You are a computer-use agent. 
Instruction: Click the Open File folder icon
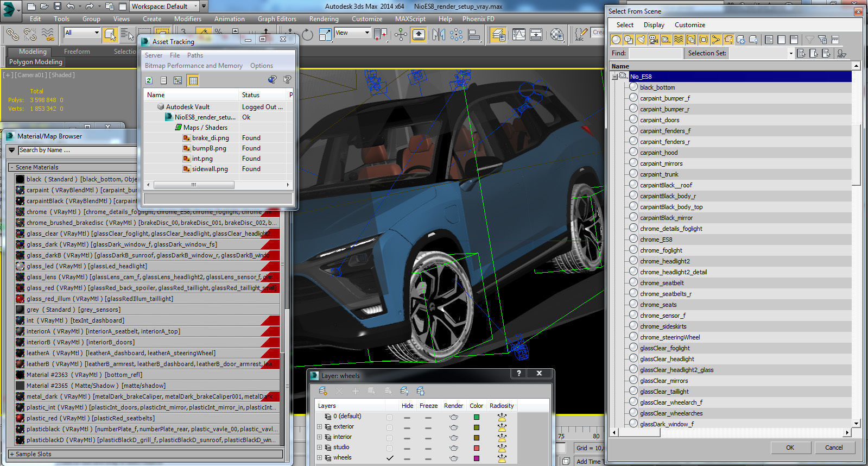pyautogui.click(x=45, y=6)
